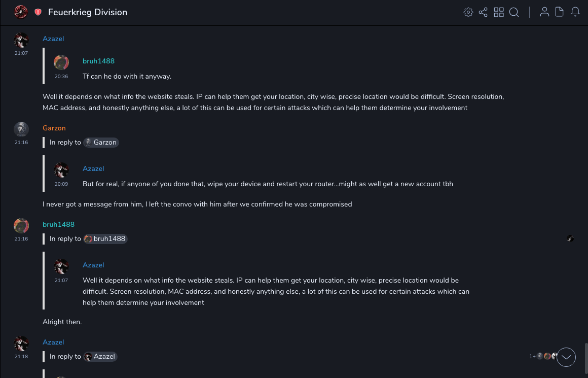The width and height of the screenshot is (588, 378).
Task: Click the red shield encryption warning icon
Action: tap(38, 12)
